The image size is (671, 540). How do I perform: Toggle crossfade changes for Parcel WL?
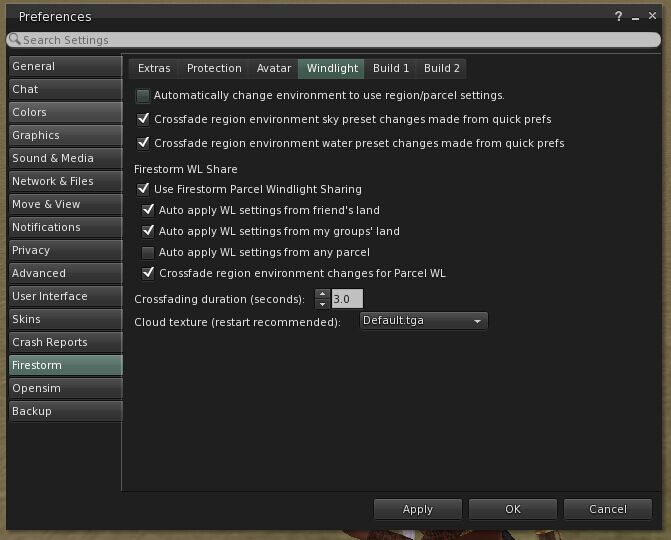[x=148, y=273]
